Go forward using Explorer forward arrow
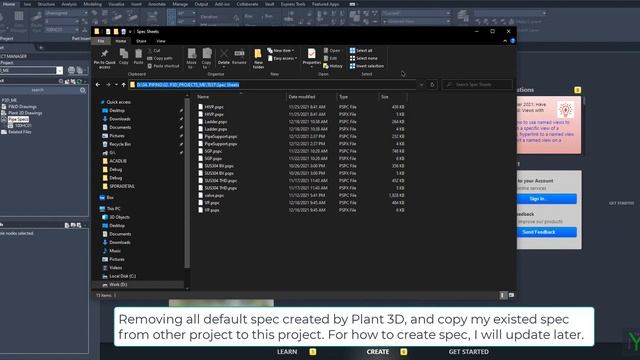Image resolution: width=640 pixels, height=360 pixels. tap(108, 85)
